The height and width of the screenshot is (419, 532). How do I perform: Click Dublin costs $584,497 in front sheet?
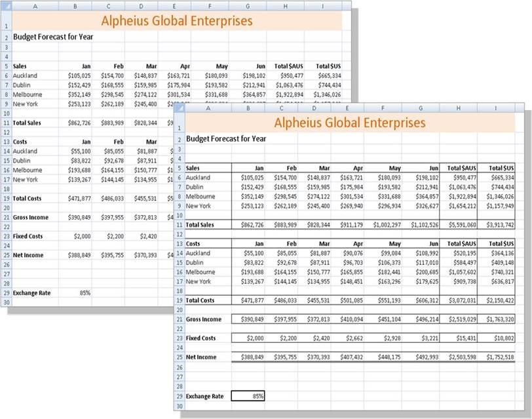(x=458, y=263)
